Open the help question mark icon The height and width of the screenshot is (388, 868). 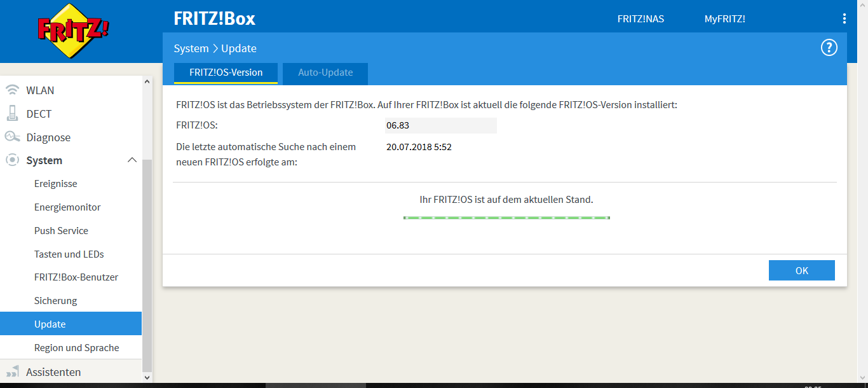829,48
